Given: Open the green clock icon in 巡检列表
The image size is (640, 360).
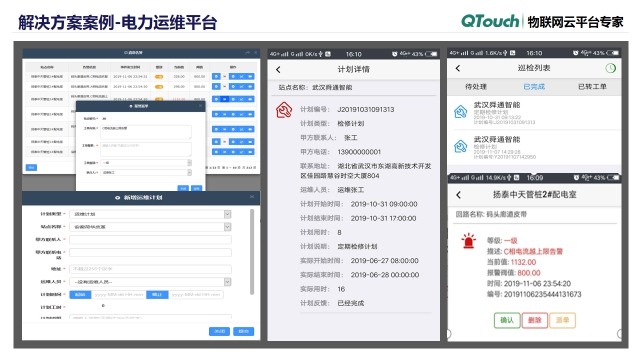Looking at the screenshot, I should click(610, 68).
